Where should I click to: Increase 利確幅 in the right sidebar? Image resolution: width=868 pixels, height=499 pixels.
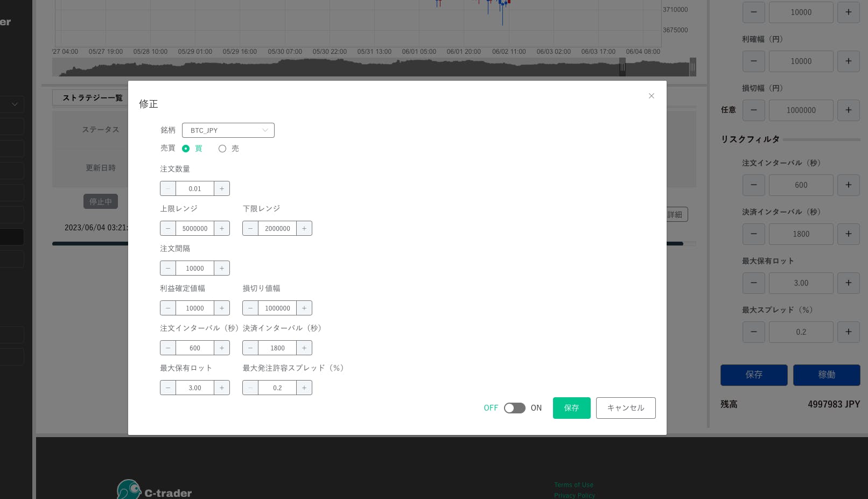click(848, 61)
